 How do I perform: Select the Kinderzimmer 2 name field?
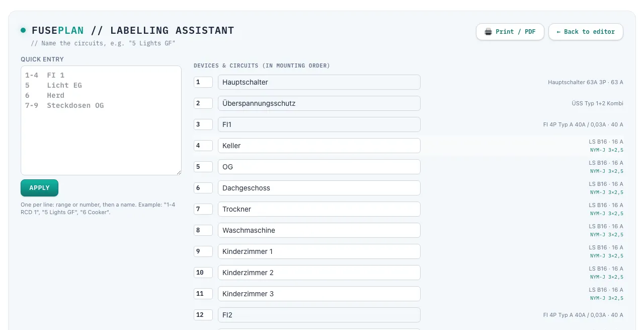(x=319, y=273)
